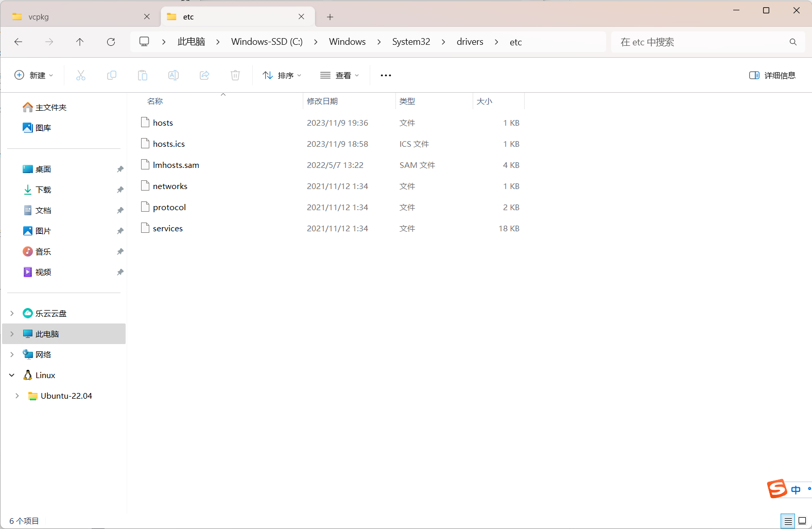The height and width of the screenshot is (529, 812).
Task: Click the Cut scissors icon
Action: 81,75
